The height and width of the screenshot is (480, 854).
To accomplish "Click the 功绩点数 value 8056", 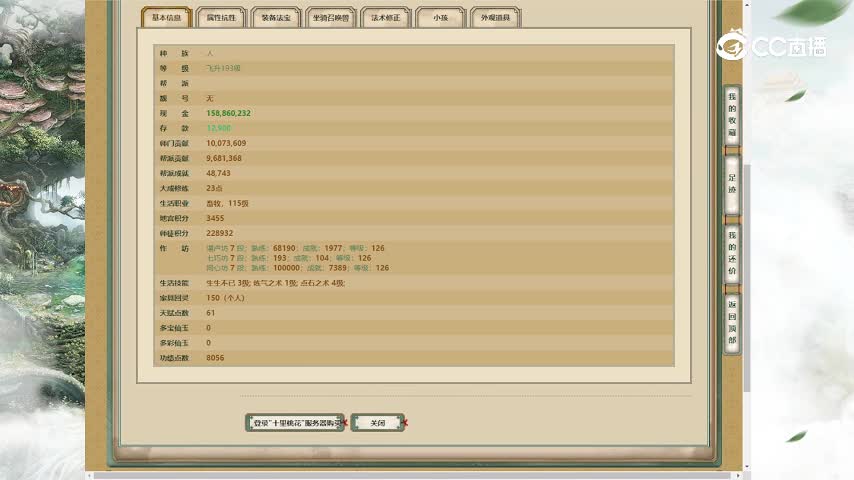I will (x=215, y=357).
